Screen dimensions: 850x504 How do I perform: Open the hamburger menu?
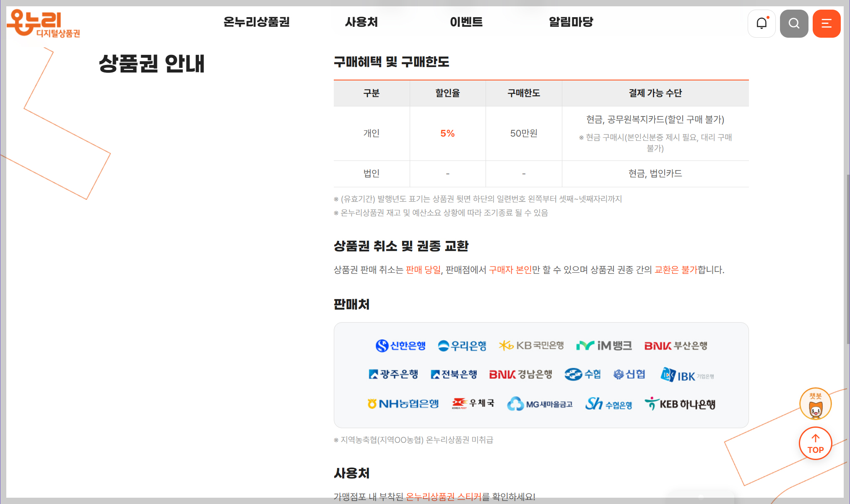826,23
